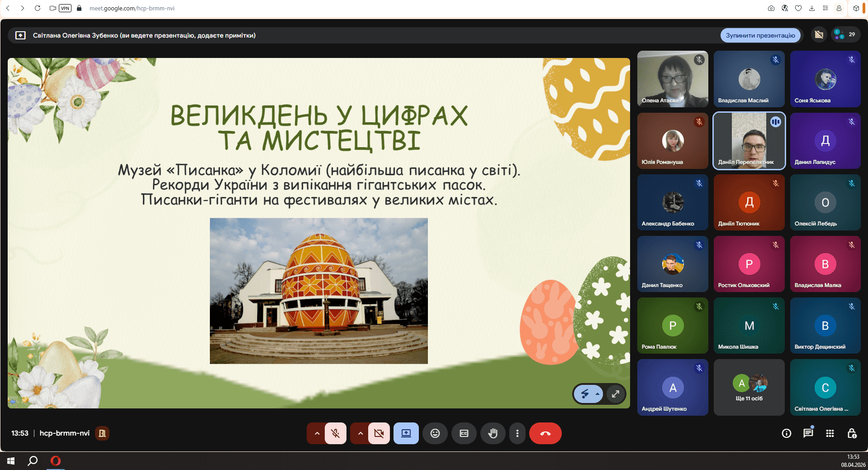Image resolution: width=868 pixels, height=470 pixels.
Task: Open host controls lock icon
Action: [852, 433]
